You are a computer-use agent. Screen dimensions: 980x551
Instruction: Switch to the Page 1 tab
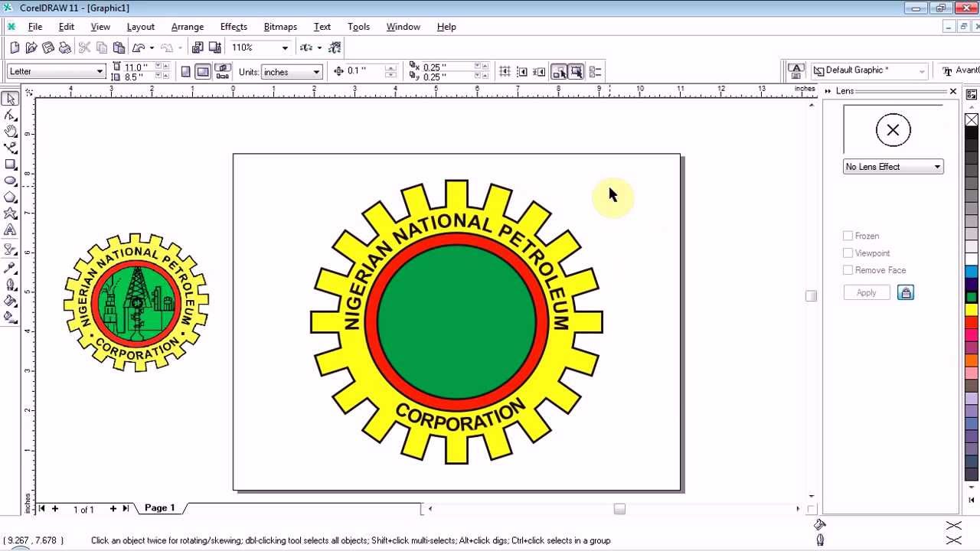pyautogui.click(x=160, y=508)
